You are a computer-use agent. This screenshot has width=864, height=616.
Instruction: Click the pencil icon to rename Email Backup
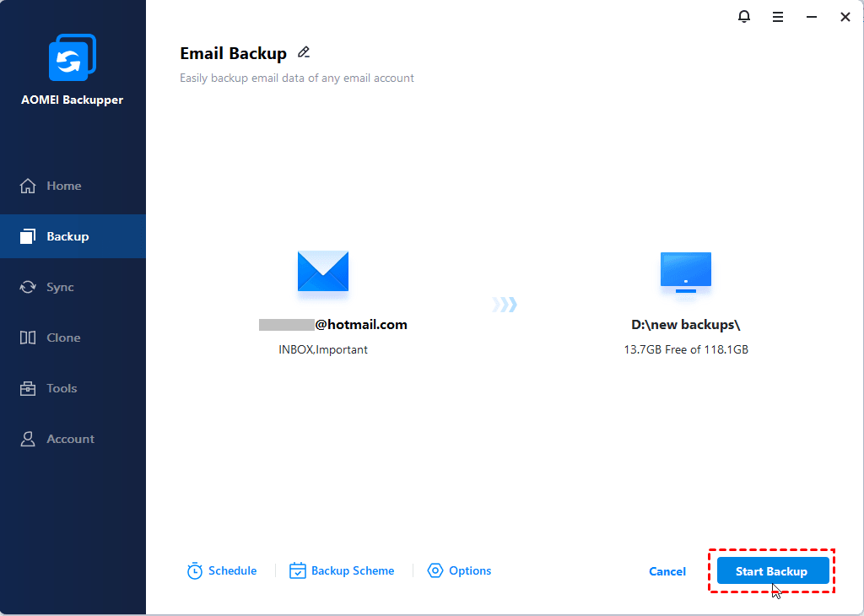tap(303, 52)
